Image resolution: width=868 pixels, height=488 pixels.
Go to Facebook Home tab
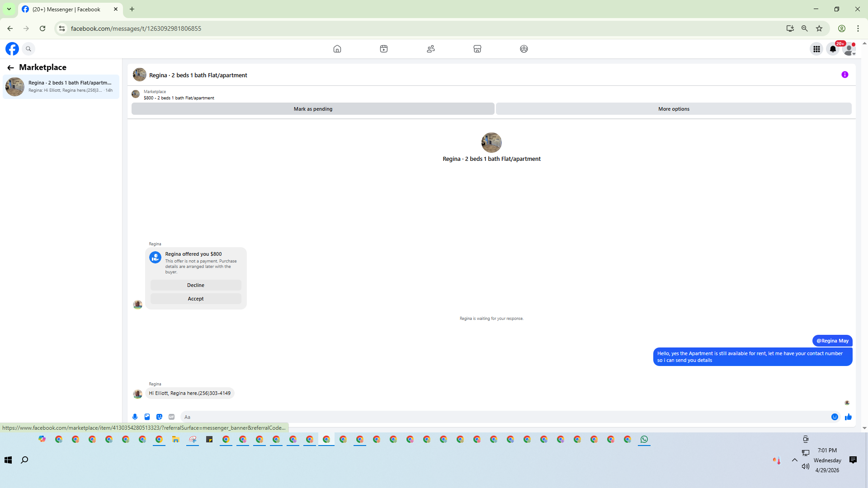pos(337,49)
